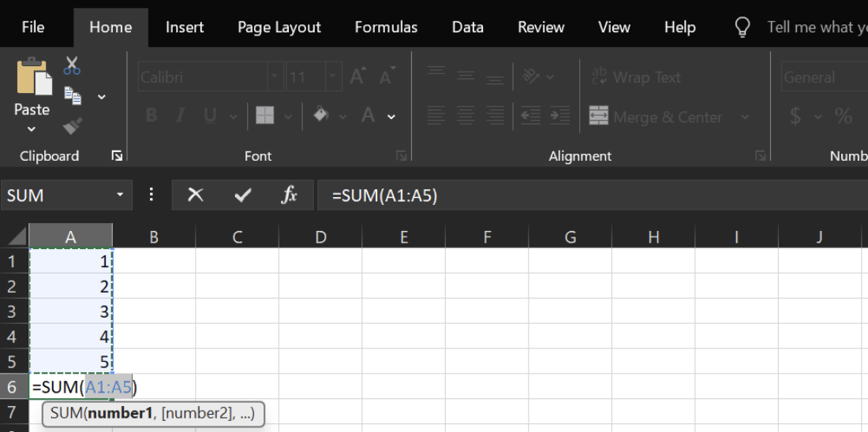
Task: Click Align Left icon
Action: tap(436, 116)
